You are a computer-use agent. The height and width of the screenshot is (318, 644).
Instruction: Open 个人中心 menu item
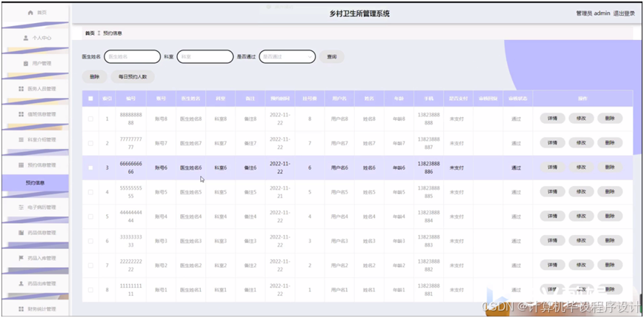(x=36, y=38)
